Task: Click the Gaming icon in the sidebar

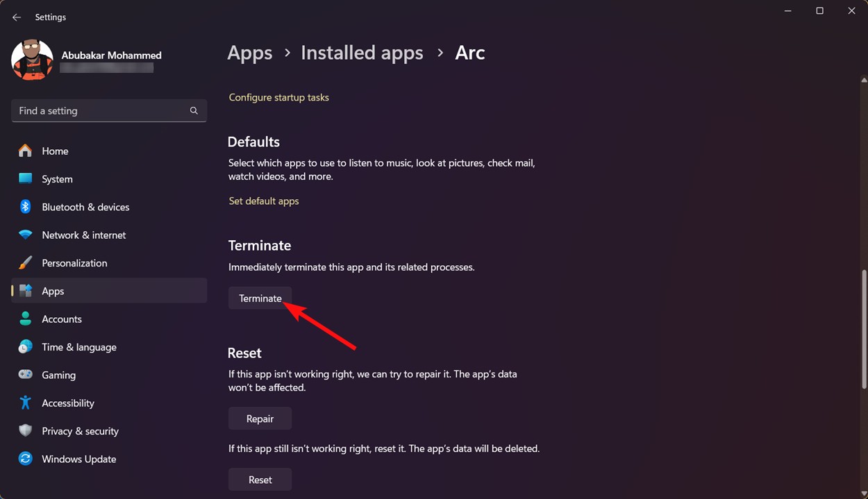Action: pyautogui.click(x=26, y=375)
